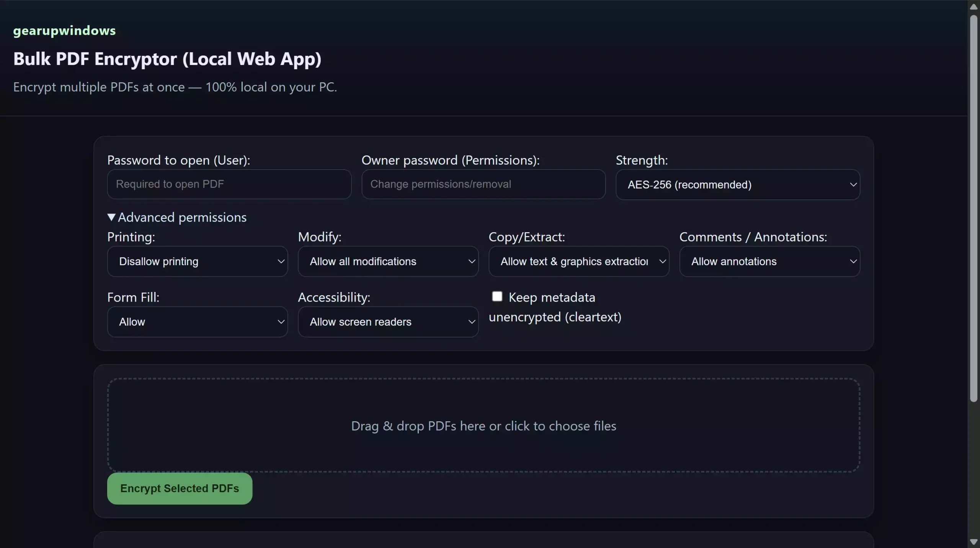Click the Advanced permissions disclosure triangle

click(111, 217)
